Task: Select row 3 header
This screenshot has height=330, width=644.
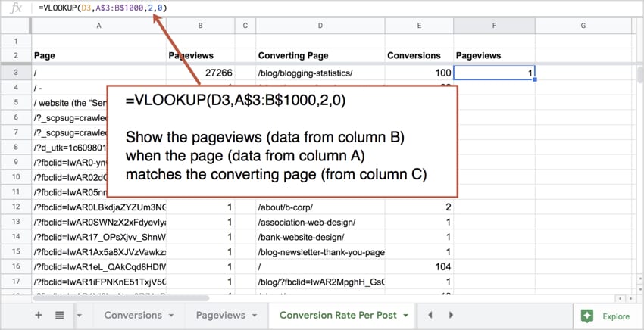Action: [16, 73]
